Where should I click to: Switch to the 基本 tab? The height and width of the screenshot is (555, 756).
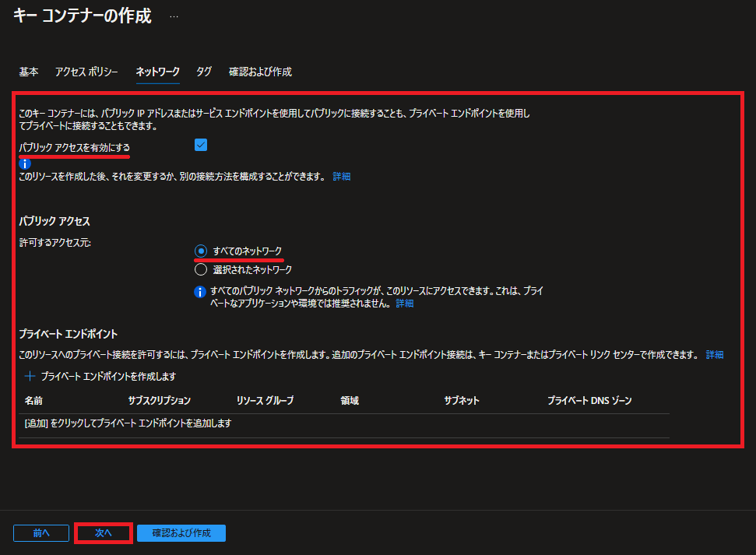click(x=29, y=72)
